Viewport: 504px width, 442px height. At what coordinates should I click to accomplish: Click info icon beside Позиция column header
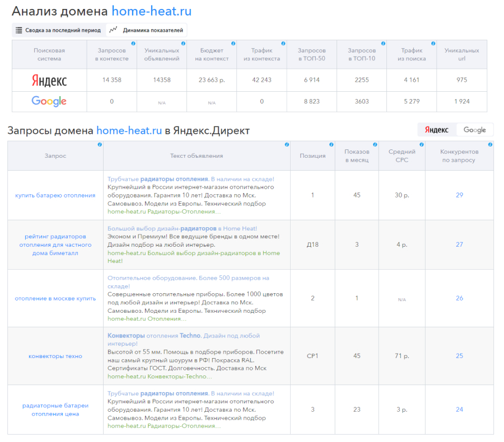tap(331, 144)
